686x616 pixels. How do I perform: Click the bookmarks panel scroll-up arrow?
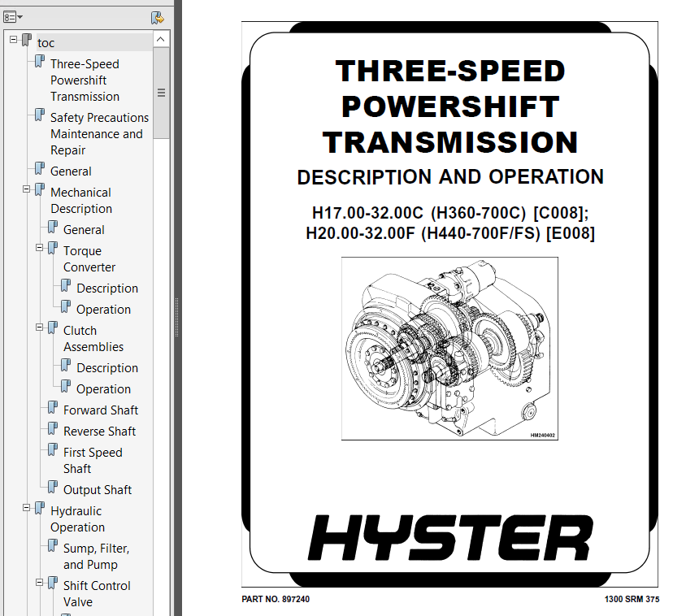tap(161, 39)
